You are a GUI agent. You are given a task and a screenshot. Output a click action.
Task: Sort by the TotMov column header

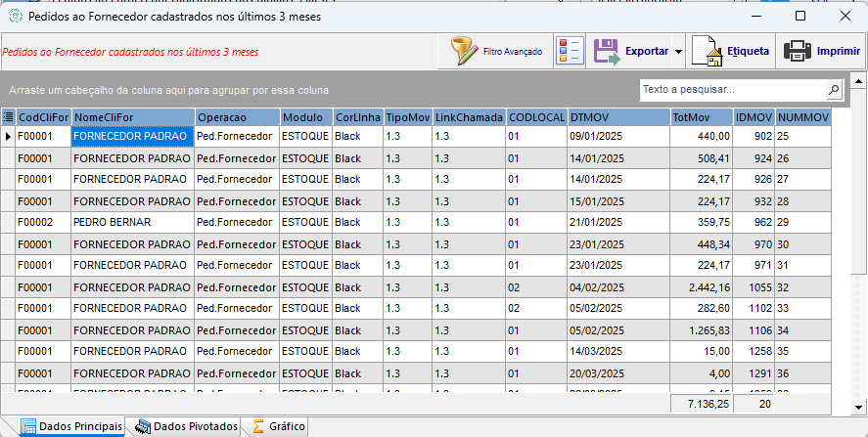(x=700, y=117)
